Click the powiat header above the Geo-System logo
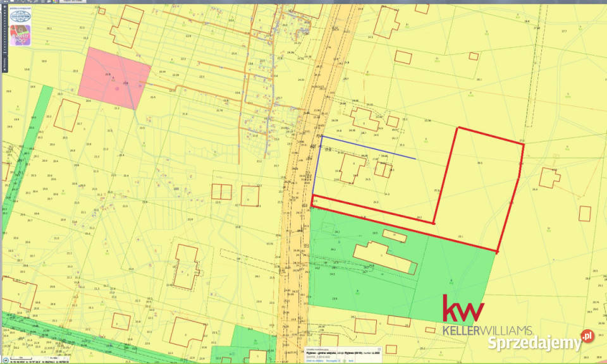Viewport: 607px width, 364px height. pyautogui.click(x=20, y=9)
